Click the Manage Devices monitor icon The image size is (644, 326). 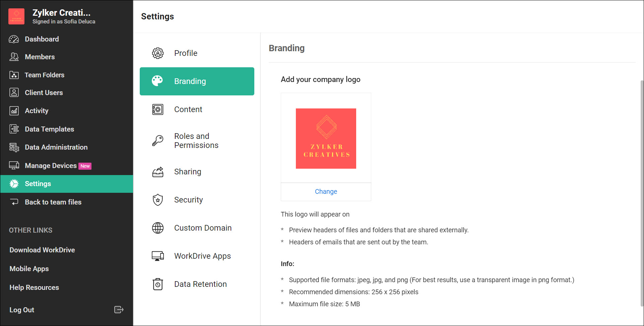click(x=14, y=165)
